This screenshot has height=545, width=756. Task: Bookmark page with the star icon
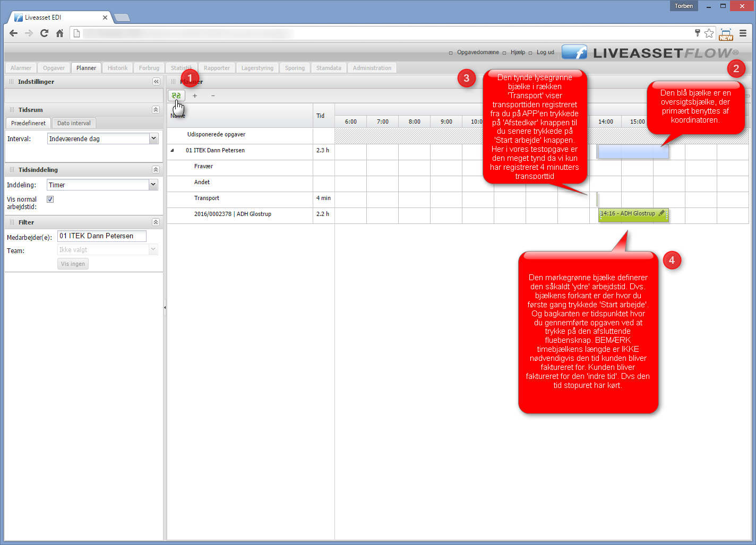709,33
